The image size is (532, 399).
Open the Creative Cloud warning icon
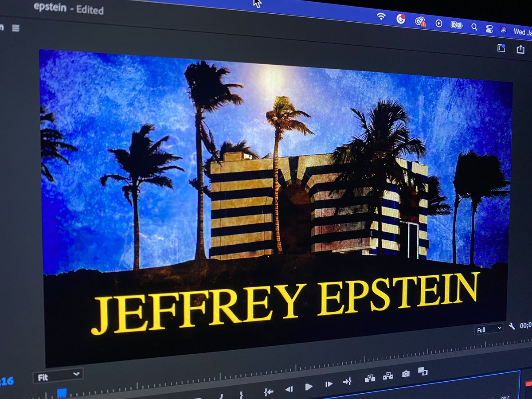tap(420, 21)
